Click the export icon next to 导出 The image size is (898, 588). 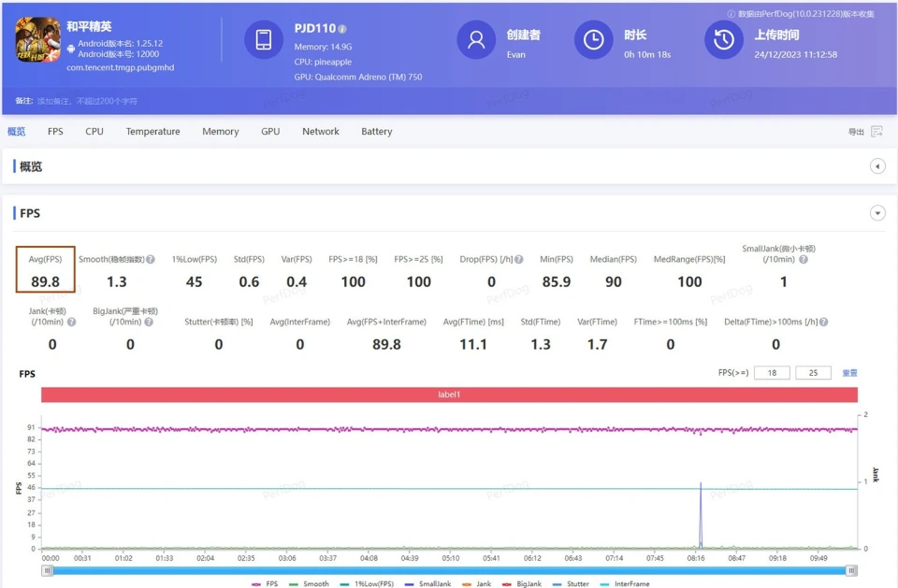click(876, 132)
